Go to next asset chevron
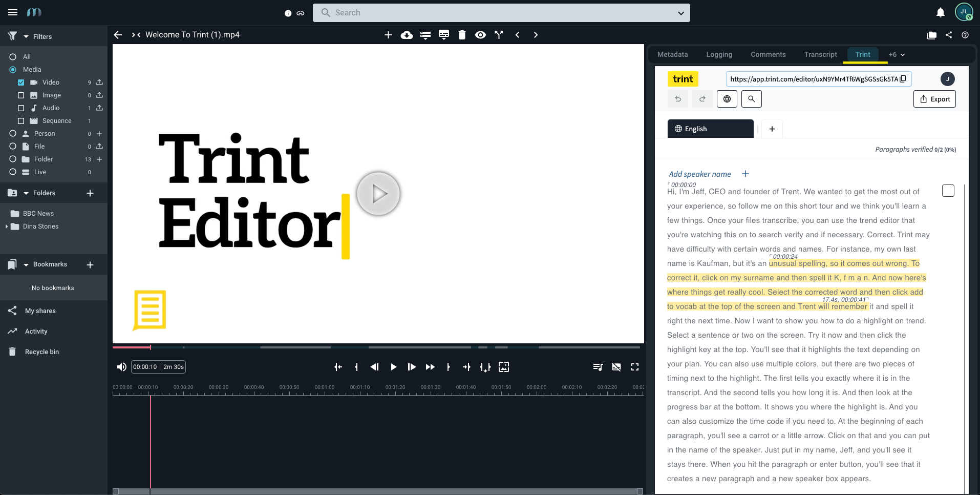Viewport: 980px width, 495px height. [536, 35]
